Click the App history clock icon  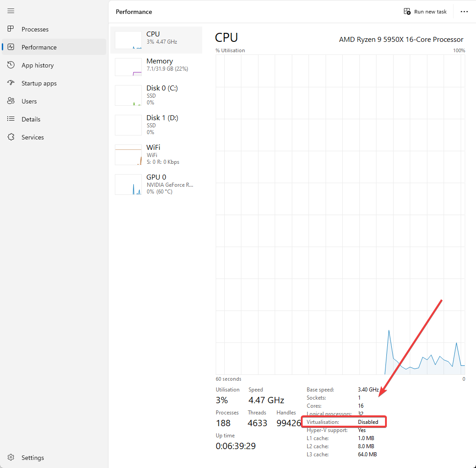click(x=11, y=65)
